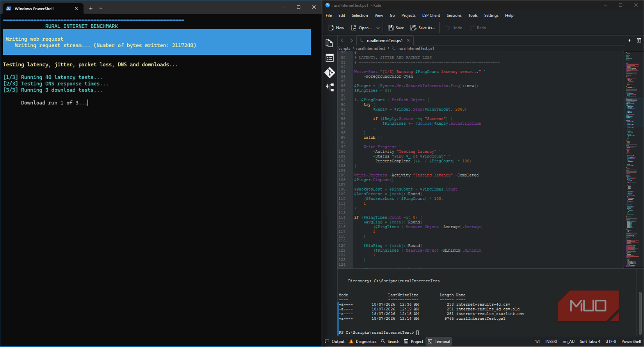The image size is (644, 347).
Task: Click the Kate terminal prompt input
Action: coord(417,333)
